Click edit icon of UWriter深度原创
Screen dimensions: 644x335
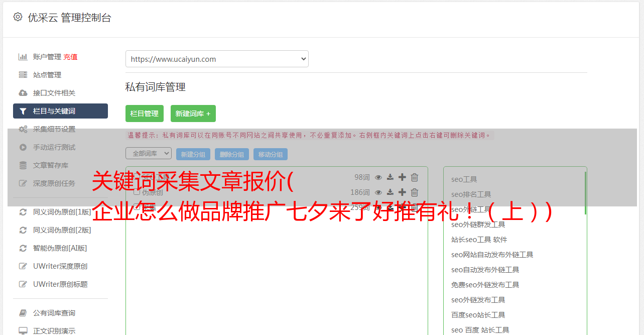23,266
